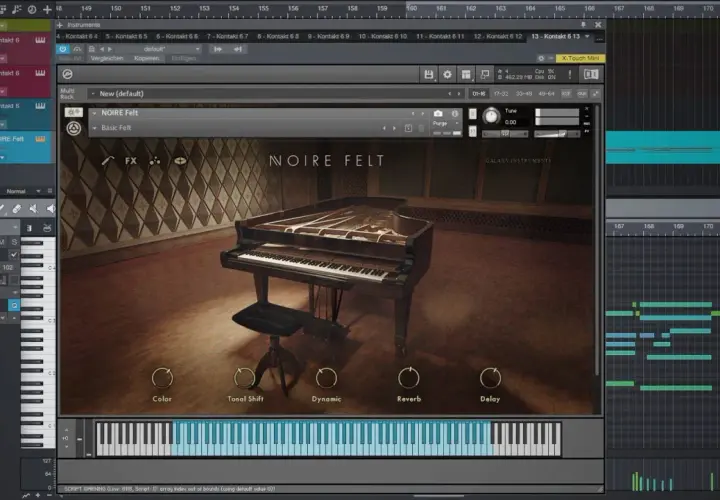The height and width of the screenshot is (500, 720).
Task: Toggle the checkbox in piano roll side panel
Action: pyautogui.click(x=14, y=254)
